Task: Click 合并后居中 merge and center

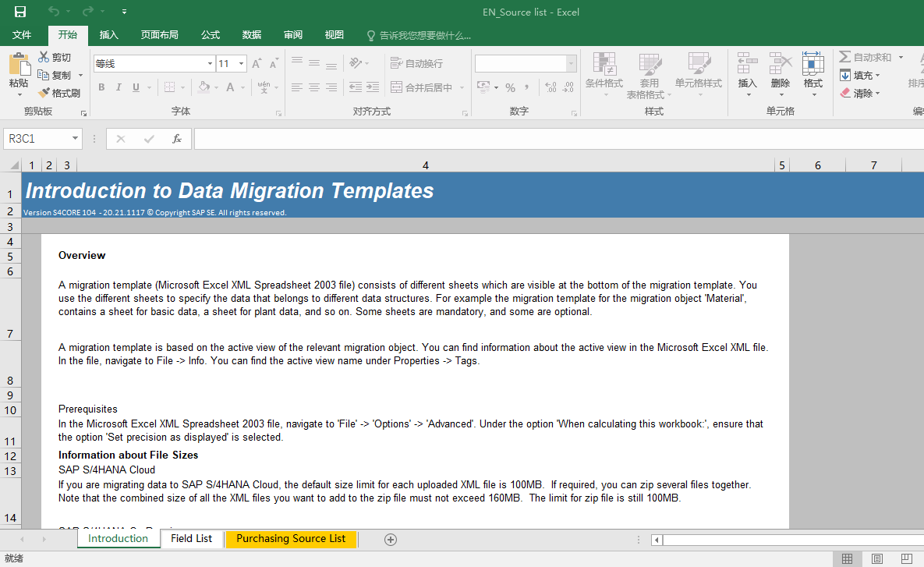Action: click(x=422, y=87)
